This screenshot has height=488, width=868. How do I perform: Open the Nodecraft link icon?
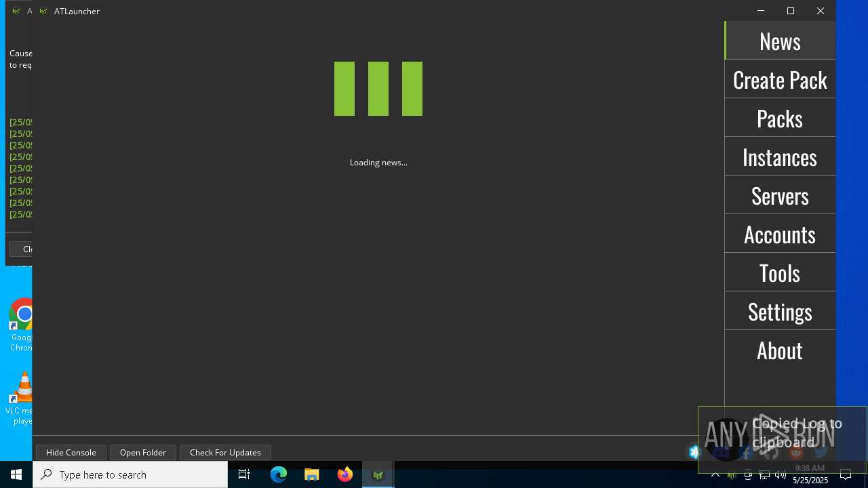(694, 451)
